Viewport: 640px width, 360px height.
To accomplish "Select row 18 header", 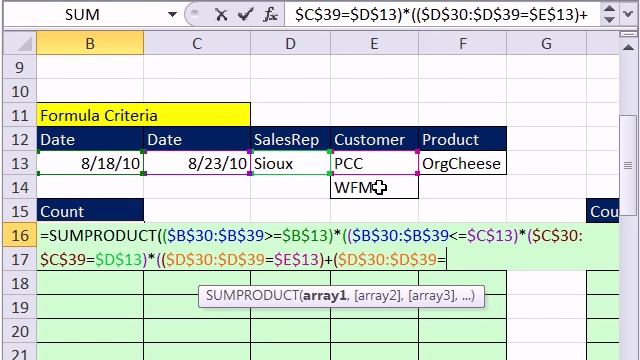I will (20, 284).
